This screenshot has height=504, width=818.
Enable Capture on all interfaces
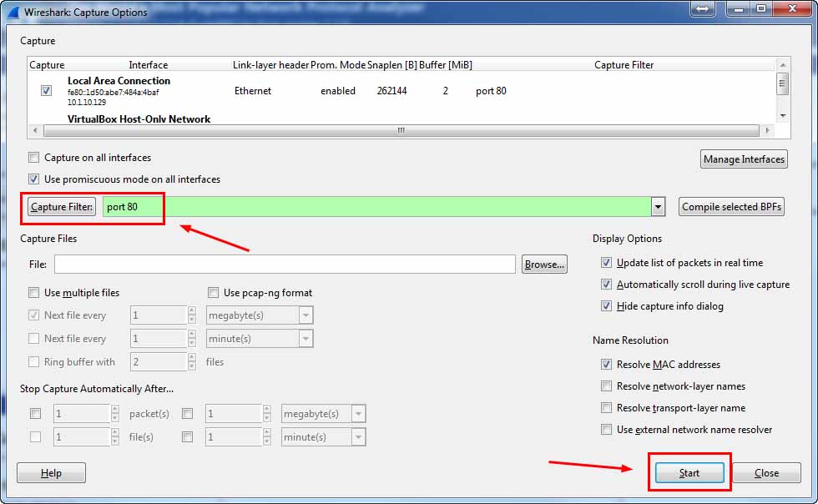(34, 157)
